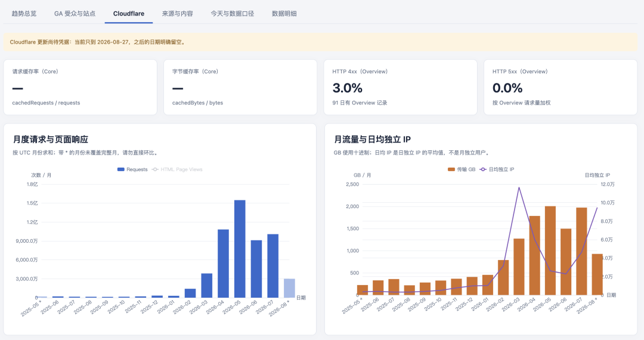
Task: Click the 月度请求与页面响应 chart title
Action: click(x=51, y=140)
